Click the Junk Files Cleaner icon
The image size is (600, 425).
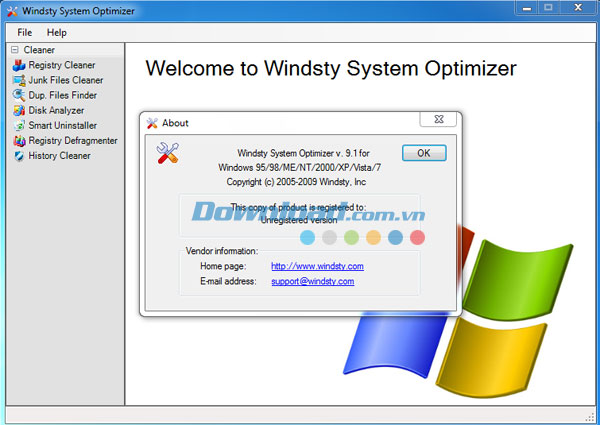[x=19, y=80]
